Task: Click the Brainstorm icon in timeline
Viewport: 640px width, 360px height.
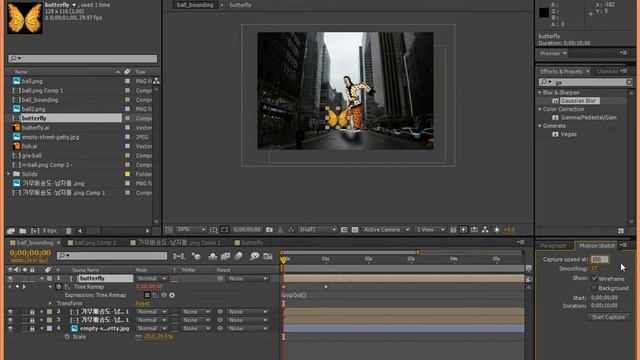Action: [254, 256]
